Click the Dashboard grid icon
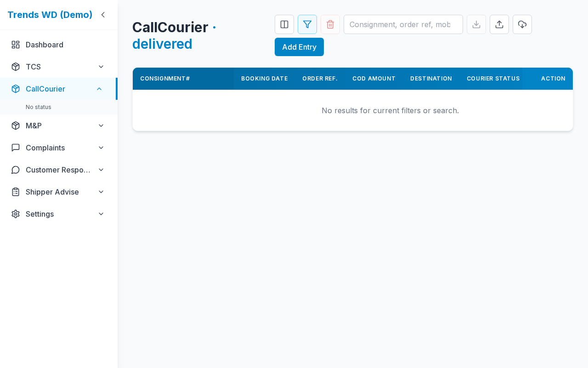588x368 pixels. (16, 45)
